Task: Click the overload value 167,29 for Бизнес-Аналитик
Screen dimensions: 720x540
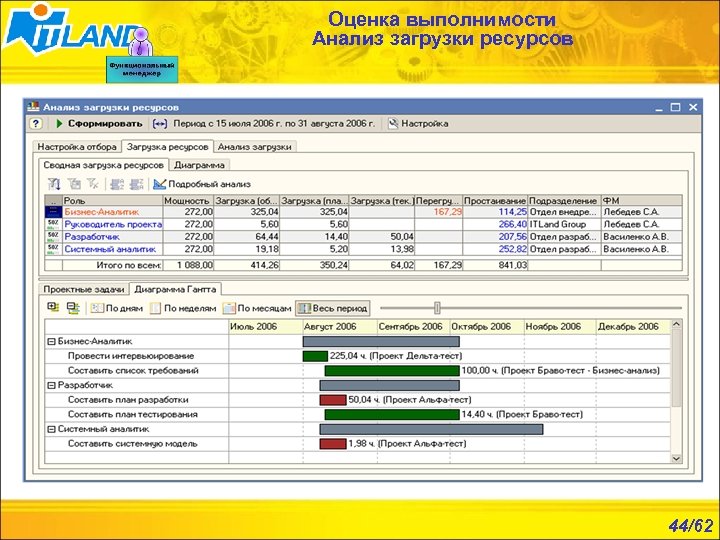Action: coord(439,212)
